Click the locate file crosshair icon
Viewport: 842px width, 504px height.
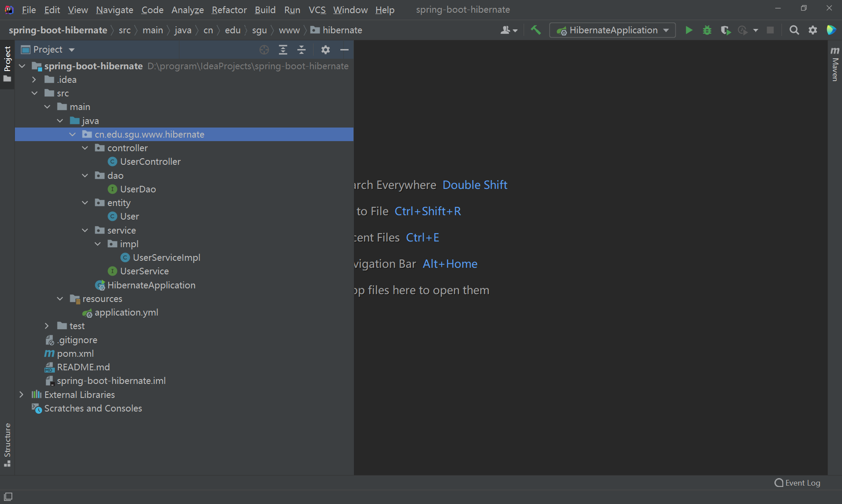(264, 50)
